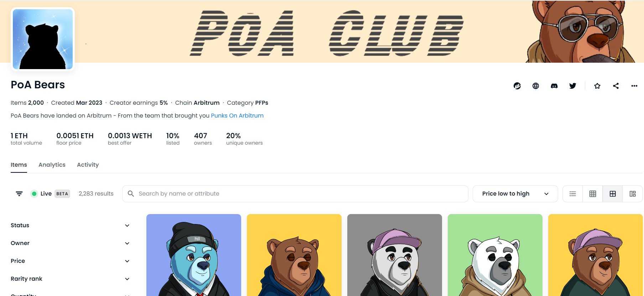Screen dimensions: 644x296
Task: Open the Punks On Arbitrum link
Action: pyautogui.click(x=237, y=115)
